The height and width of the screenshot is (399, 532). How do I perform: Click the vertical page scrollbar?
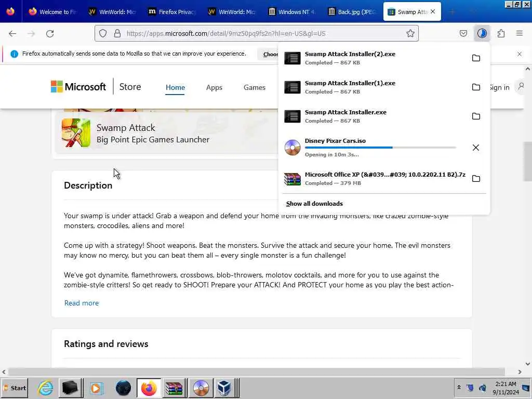pos(528,162)
